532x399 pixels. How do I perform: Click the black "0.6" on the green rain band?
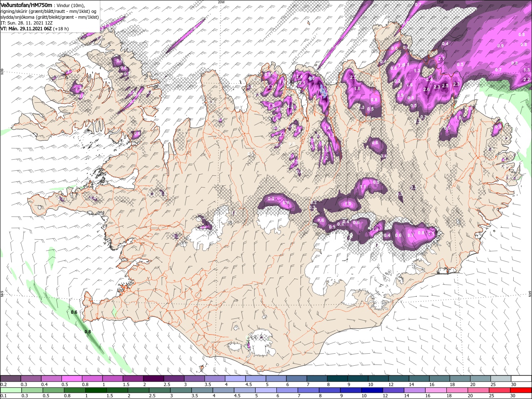(x=74, y=312)
